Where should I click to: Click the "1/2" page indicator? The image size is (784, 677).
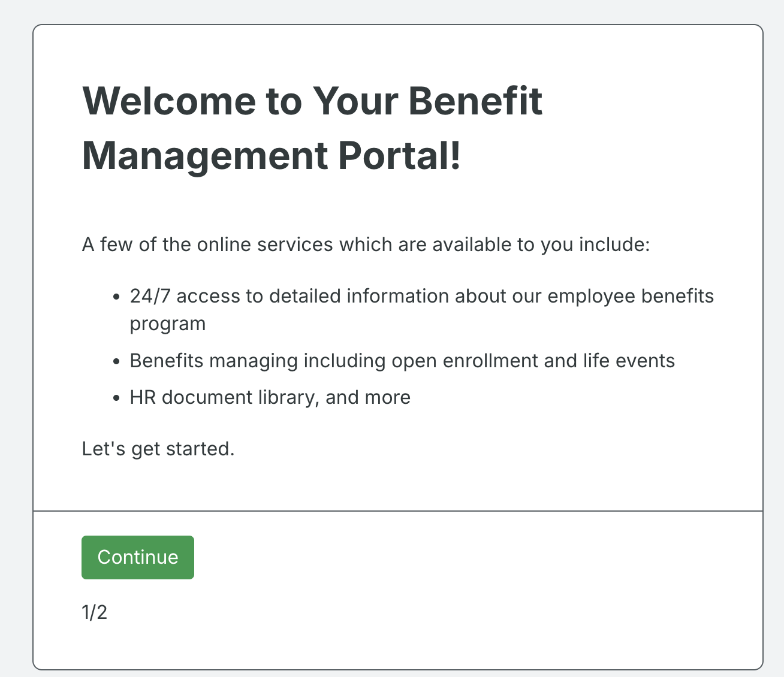coord(94,612)
